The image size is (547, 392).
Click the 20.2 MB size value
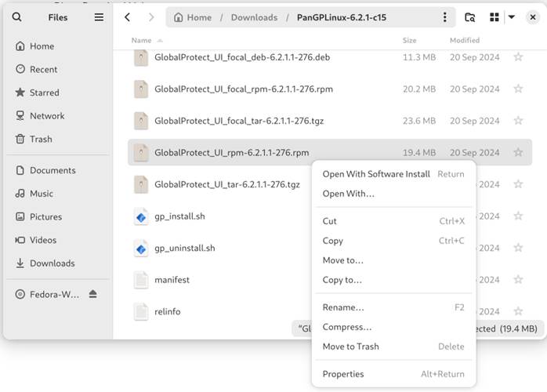419,89
